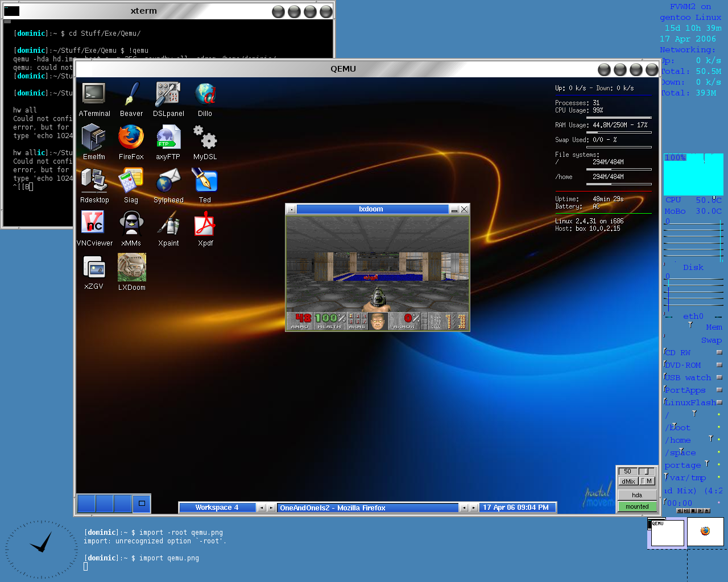
Task: Click the left arrow before the date display
Action: pos(464,508)
